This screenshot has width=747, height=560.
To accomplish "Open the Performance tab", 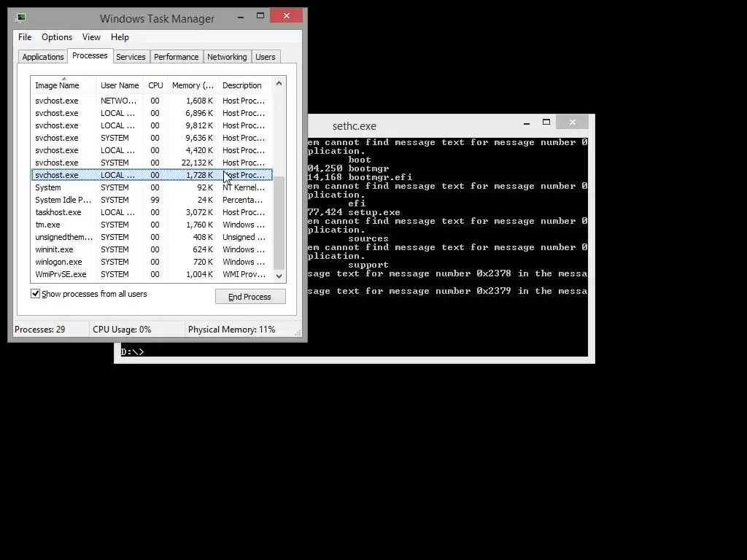I will tap(177, 57).
